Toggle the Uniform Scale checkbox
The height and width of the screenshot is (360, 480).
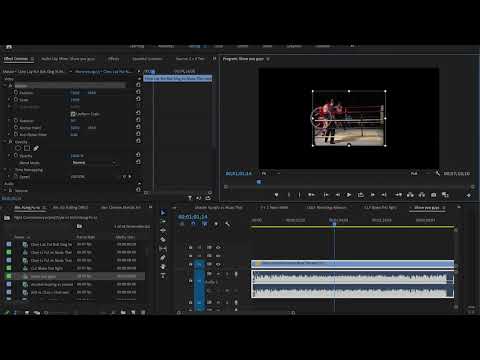pyautogui.click(x=73, y=114)
